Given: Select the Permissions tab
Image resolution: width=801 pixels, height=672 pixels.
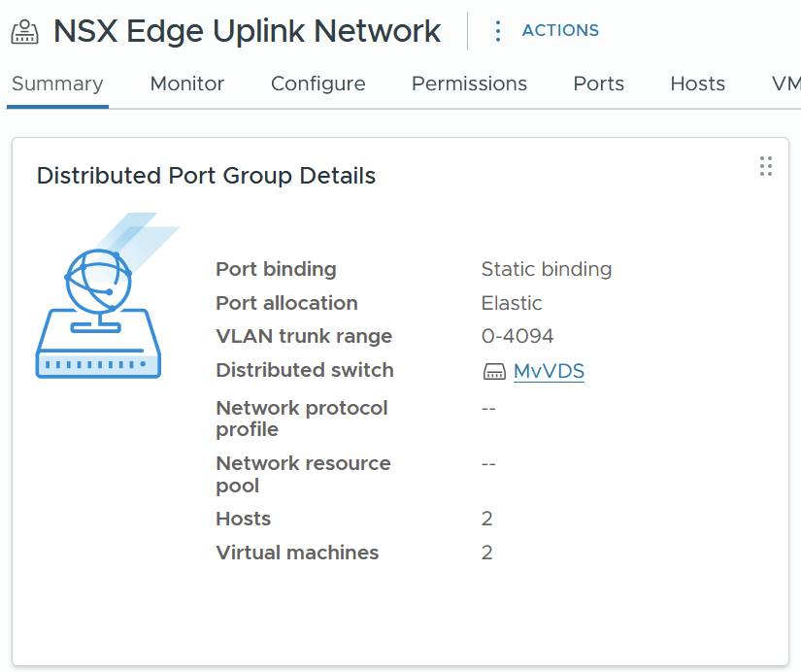Looking at the screenshot, I should click(x=469, y=84).
